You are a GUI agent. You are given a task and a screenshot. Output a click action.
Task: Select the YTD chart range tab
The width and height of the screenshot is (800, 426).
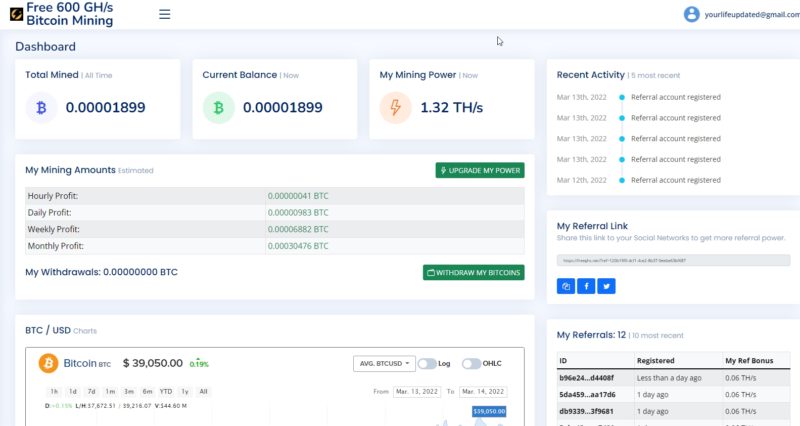166,391
